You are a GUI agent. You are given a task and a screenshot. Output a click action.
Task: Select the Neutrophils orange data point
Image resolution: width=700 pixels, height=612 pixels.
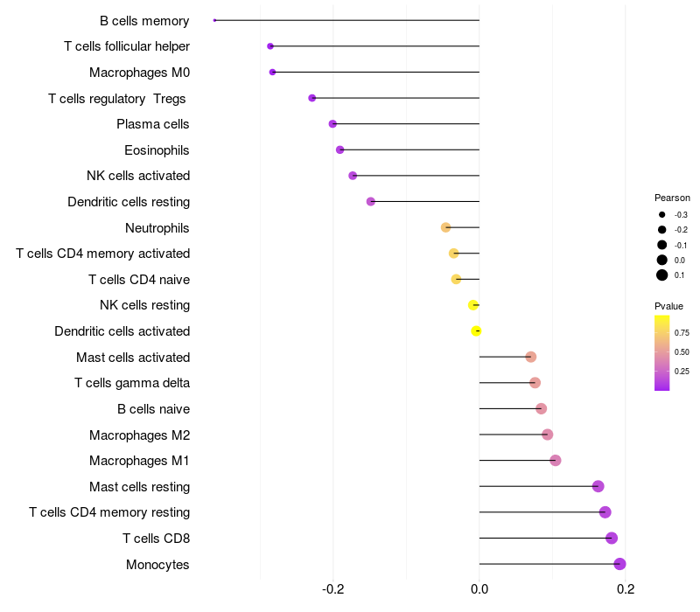[446, 227]
